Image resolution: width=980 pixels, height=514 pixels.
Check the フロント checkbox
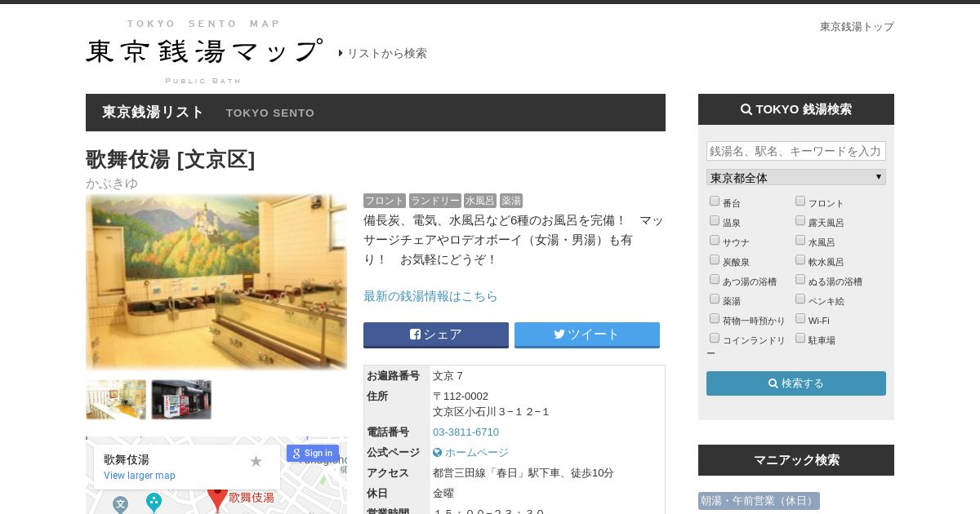800,201
